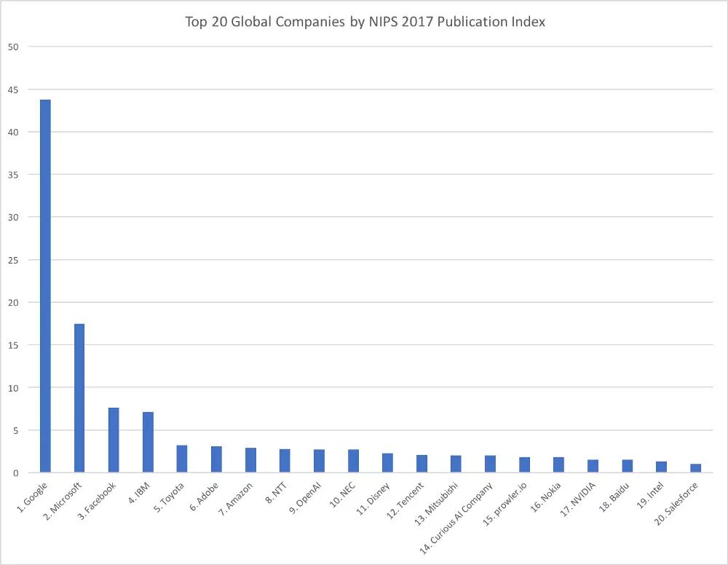Select the prowler.io bar
Screen dimensions: 728x565
point(525,465)
